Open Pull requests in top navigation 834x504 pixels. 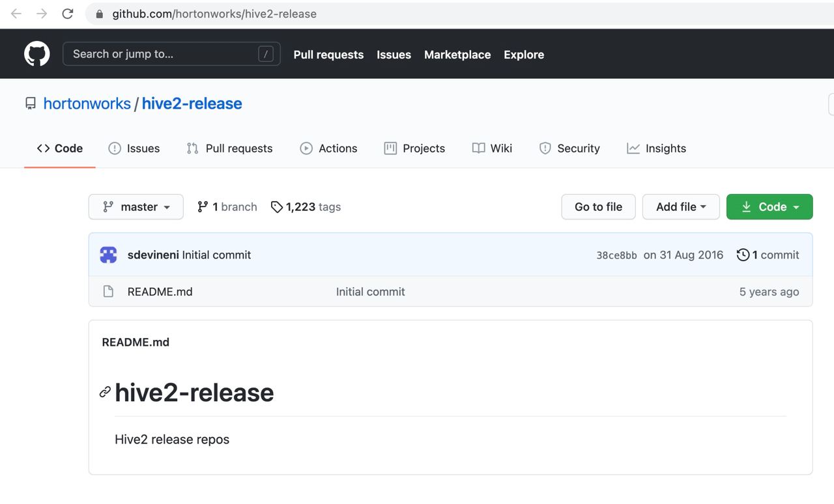coord(328,55)
